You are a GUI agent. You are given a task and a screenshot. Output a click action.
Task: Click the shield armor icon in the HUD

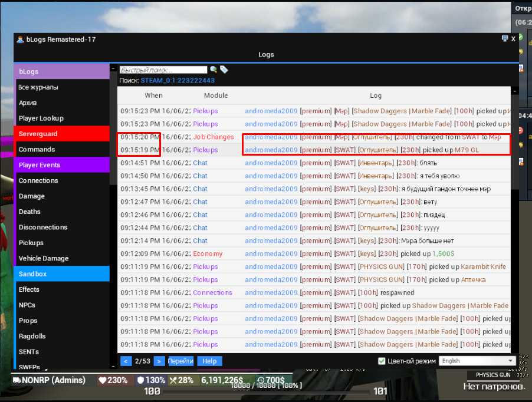click(140, 380)
